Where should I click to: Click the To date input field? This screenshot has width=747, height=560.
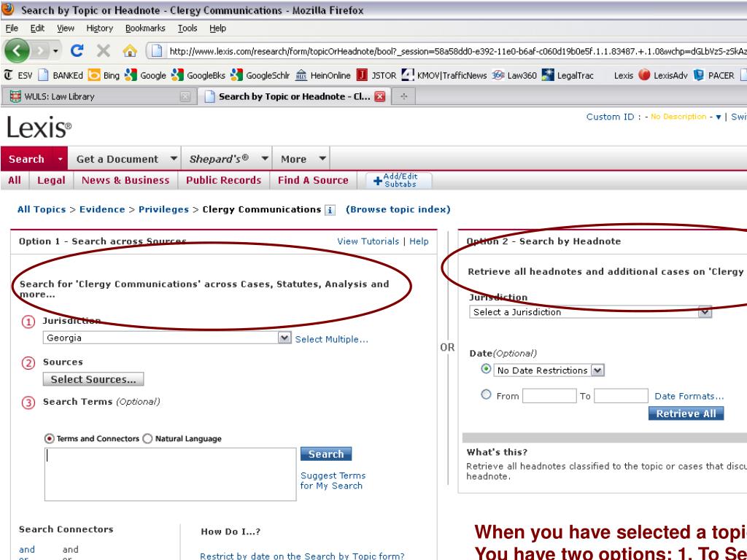tap(621, 396)
